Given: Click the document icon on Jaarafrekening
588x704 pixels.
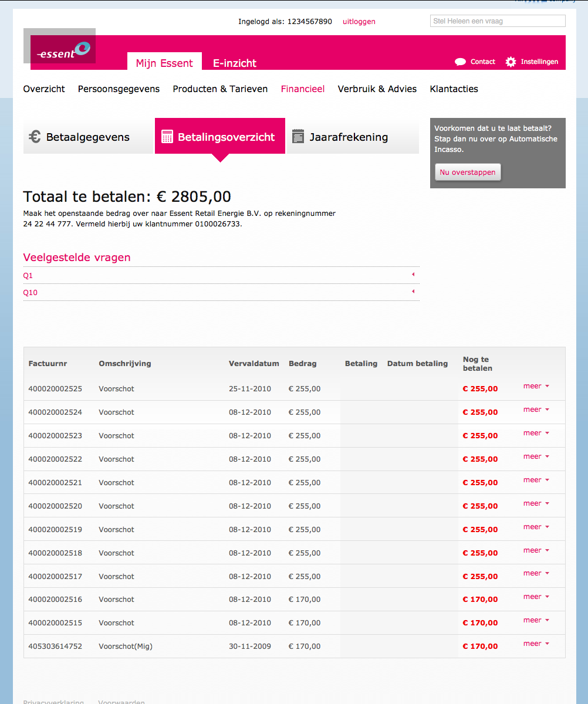Looking at the screenshot, I should click(x=298, y=137).
